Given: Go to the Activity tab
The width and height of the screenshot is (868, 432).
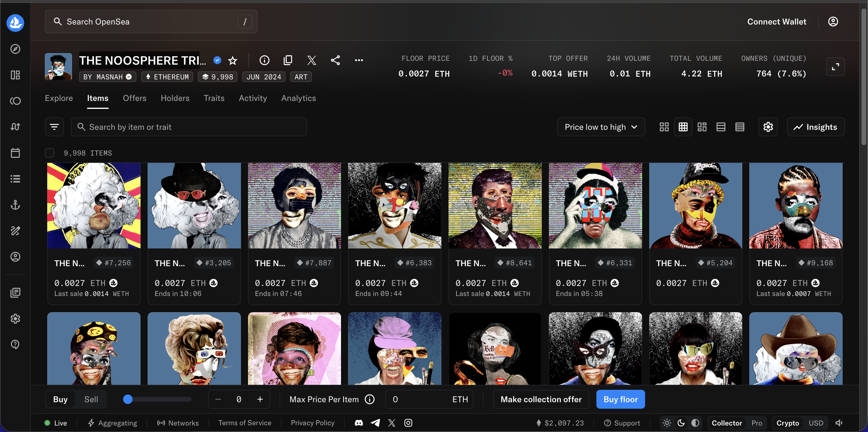Looking at the screenshot, I should (x=253, y=98).
